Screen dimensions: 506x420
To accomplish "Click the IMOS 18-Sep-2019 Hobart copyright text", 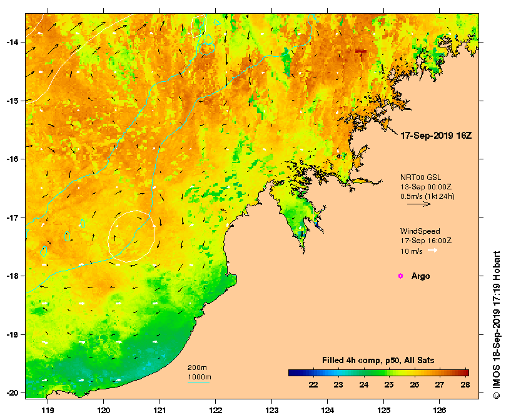I will (x=497, y=324).
